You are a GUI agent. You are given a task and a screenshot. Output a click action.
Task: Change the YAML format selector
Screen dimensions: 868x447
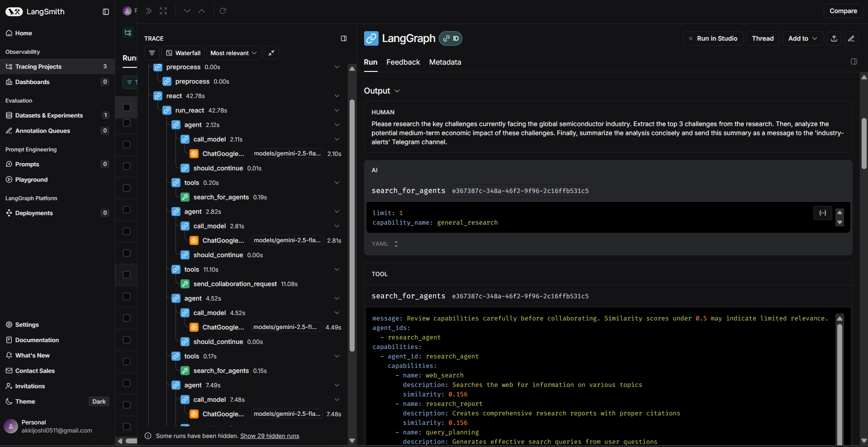(385, 244)
